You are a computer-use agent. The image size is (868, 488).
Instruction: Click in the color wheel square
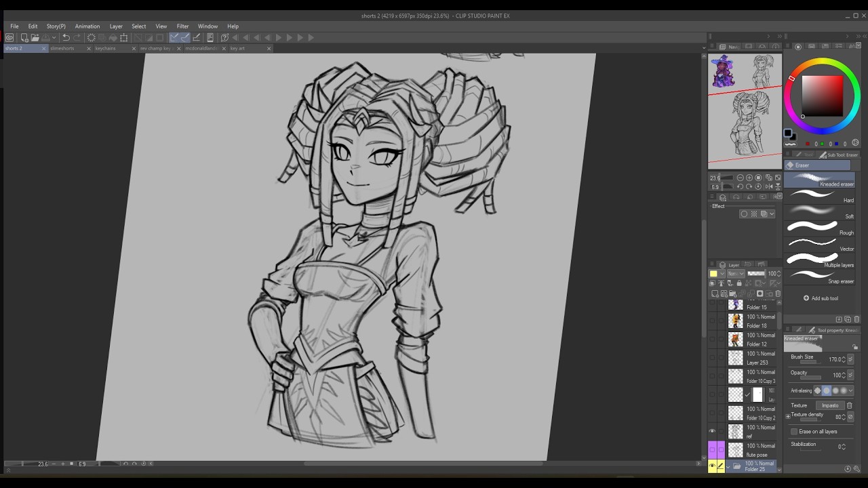822,96
